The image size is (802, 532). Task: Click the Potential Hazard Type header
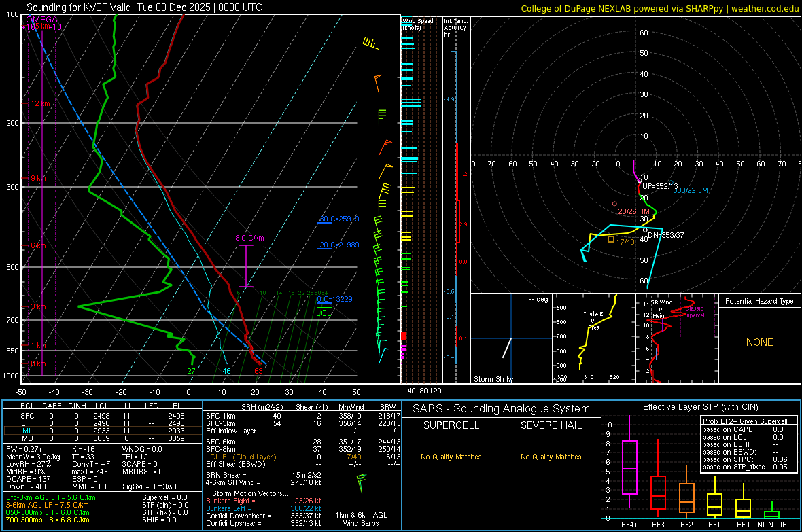pyautogui.click(x=759, y=301)
